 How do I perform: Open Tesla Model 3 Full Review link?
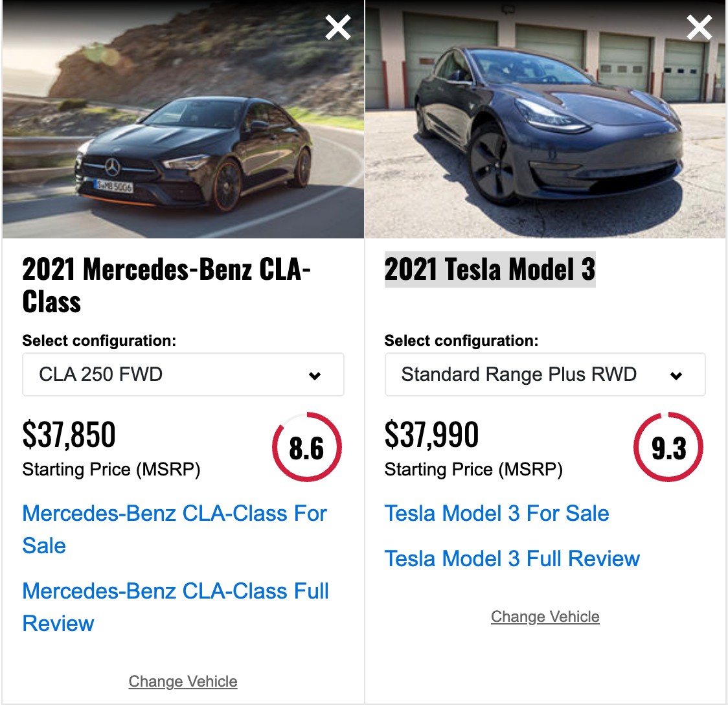(512, 558)
